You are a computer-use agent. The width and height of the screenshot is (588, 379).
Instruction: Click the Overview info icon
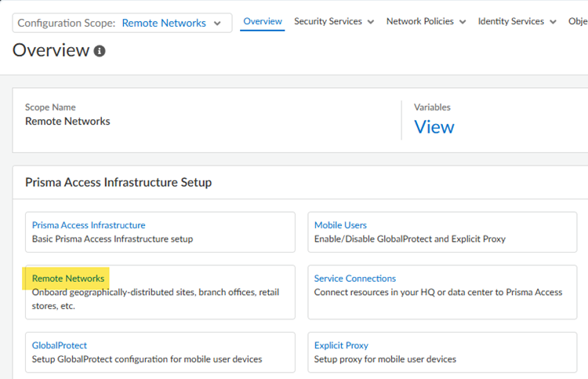(100, 51)
